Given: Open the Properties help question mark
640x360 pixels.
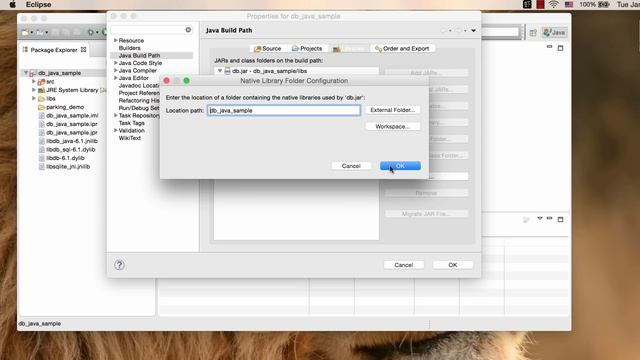Looking at the screenshot, I should click(119, 265).
